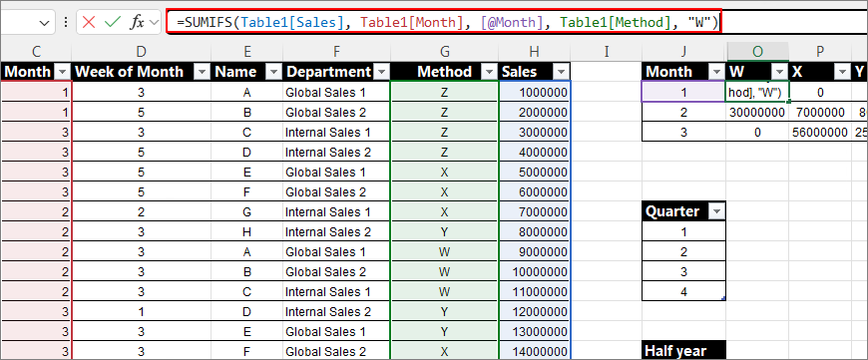This screenshot has height=360, width=868.
Task: Select the cell with Sales 1000000
Action: point(534,93)
